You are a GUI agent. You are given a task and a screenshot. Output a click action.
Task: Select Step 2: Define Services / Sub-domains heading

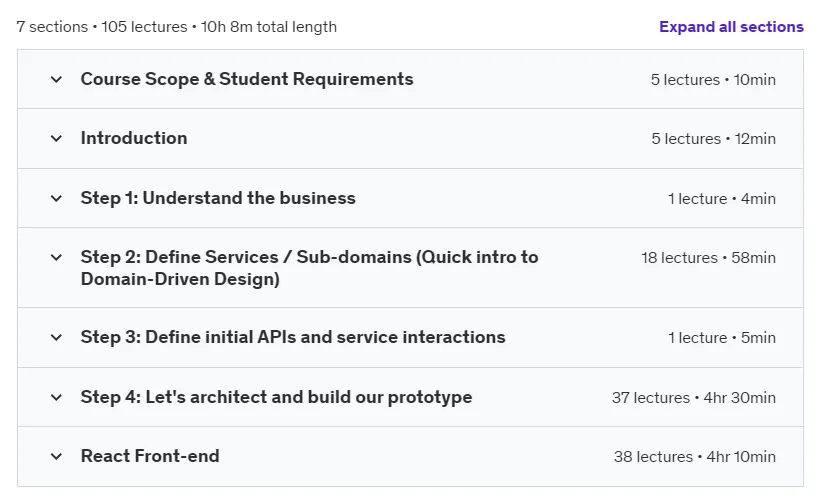click(309, 268)
